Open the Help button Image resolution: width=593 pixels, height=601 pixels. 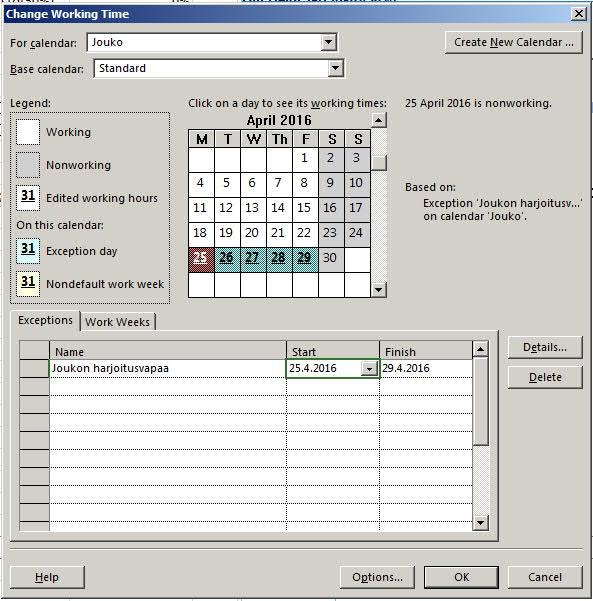point(47,577)
